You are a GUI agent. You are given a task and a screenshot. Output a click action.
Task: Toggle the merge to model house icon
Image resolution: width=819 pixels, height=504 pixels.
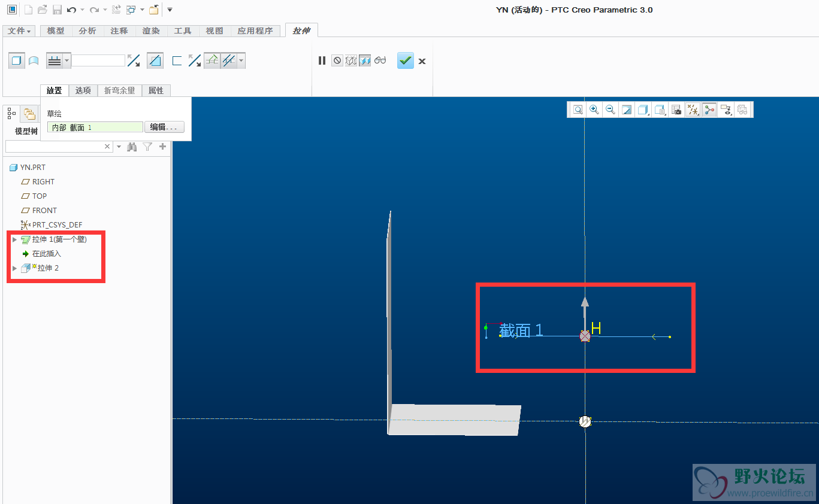coord(212,60)
